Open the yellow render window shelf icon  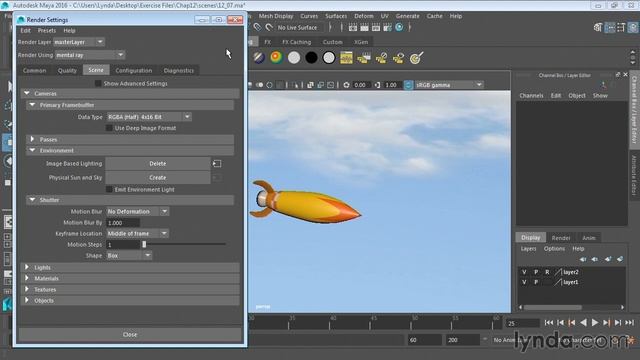pos(346,58)
